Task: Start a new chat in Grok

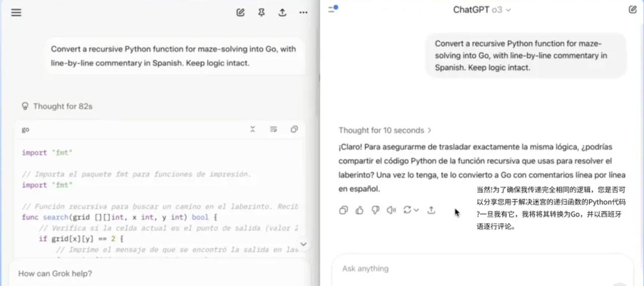Action: pos(240,13)
